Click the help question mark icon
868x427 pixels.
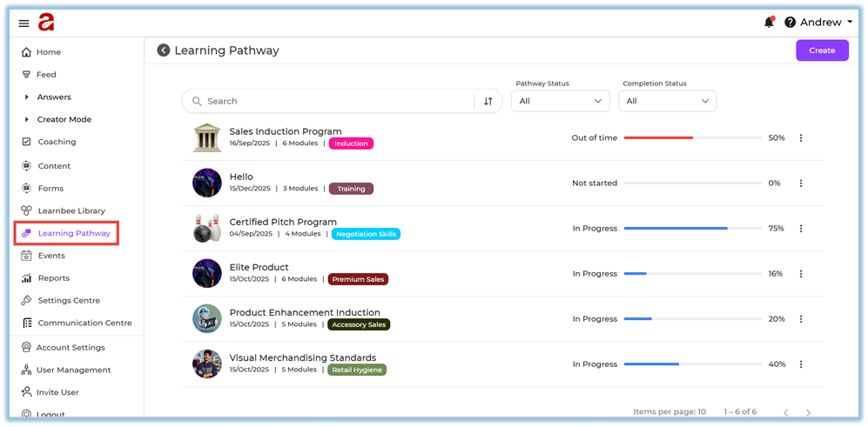(791, 23)
